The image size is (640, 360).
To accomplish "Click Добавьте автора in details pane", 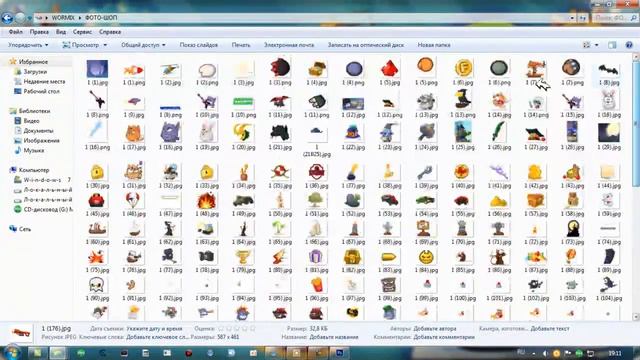I will (x=435, y=329).
